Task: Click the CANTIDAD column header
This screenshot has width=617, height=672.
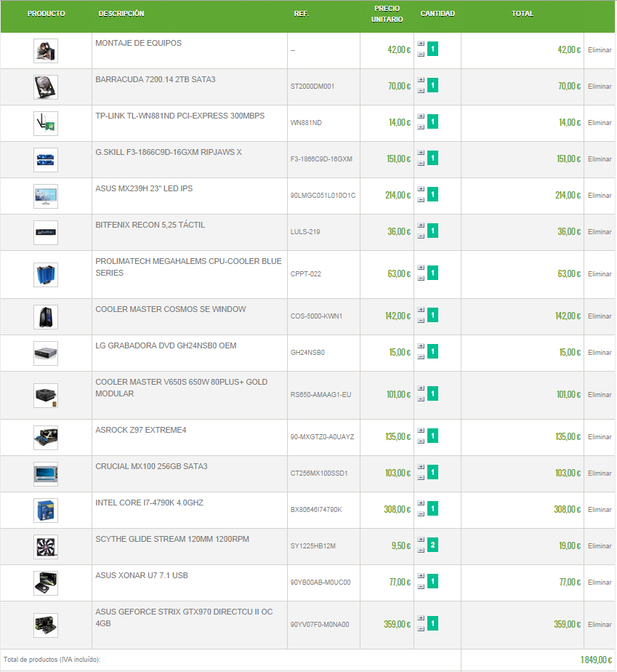Action: [x=437, y=14]
